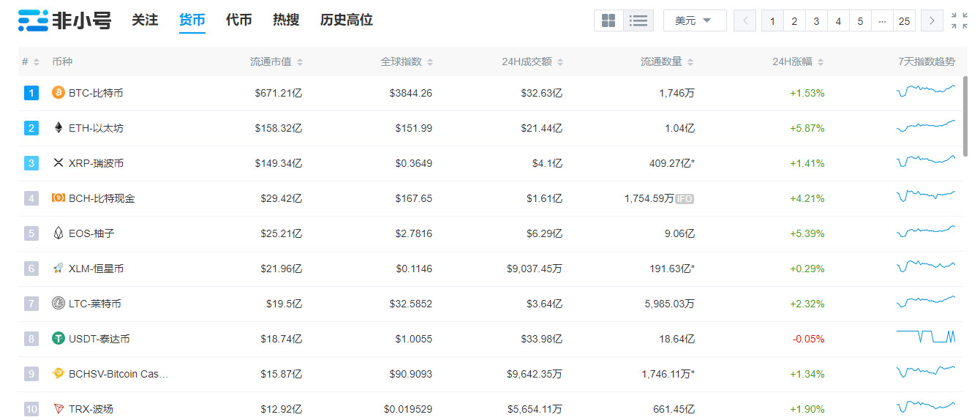Click the 币种 column header
Viewport: 980px width, 420px height.
62,62
